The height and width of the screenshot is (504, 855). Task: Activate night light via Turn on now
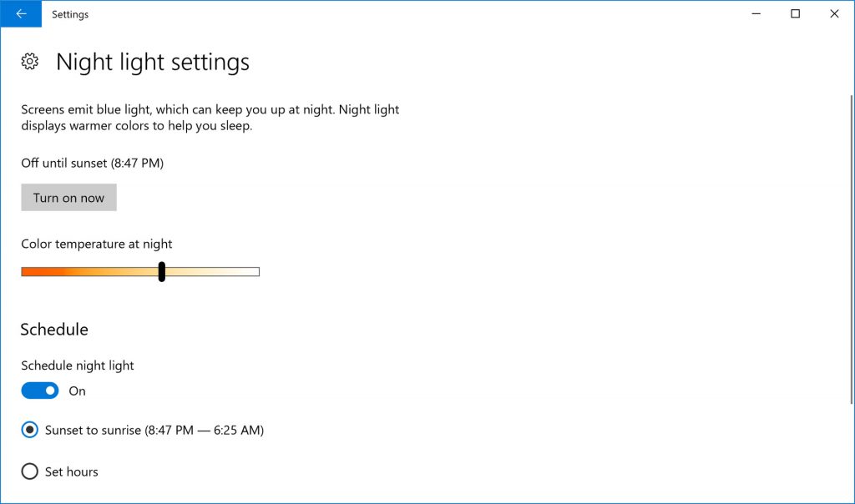point(68,197)
